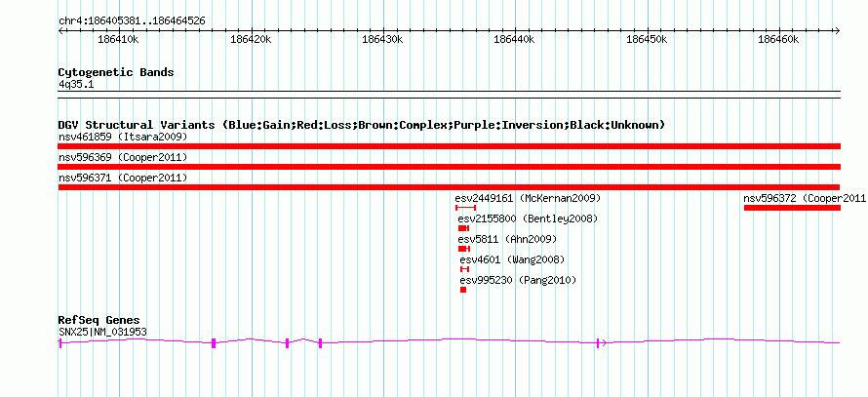The image size is (868, 397).
Task: Click the chr4:186405381..186464526 coordinates text
Action: pyautogui.click(x=132, y=21)
